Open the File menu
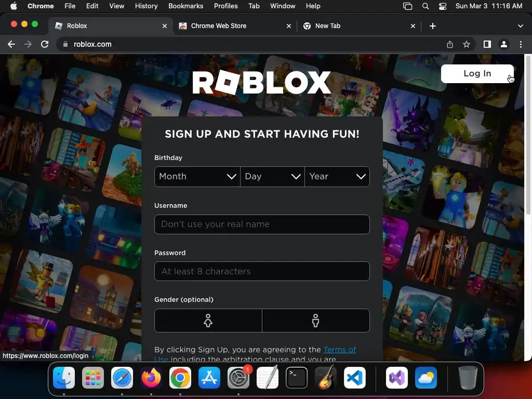This screenshot has height=399, width=532. 70,6
